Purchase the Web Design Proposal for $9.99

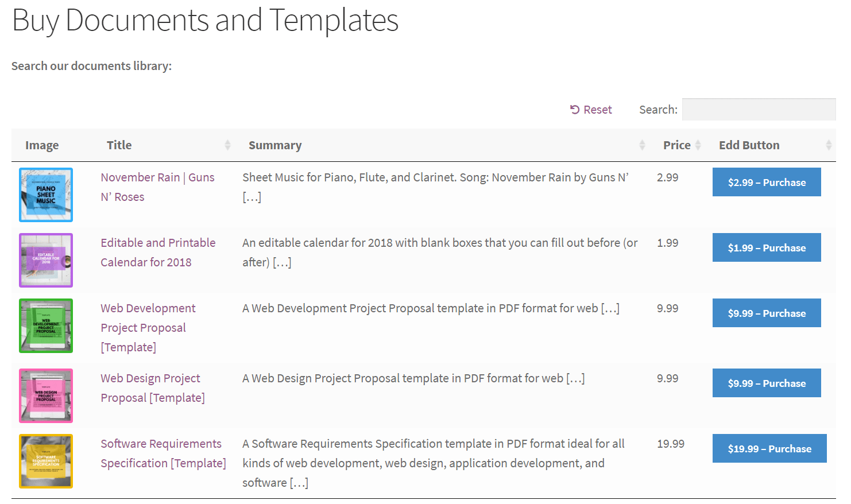(x=767, y=383)
